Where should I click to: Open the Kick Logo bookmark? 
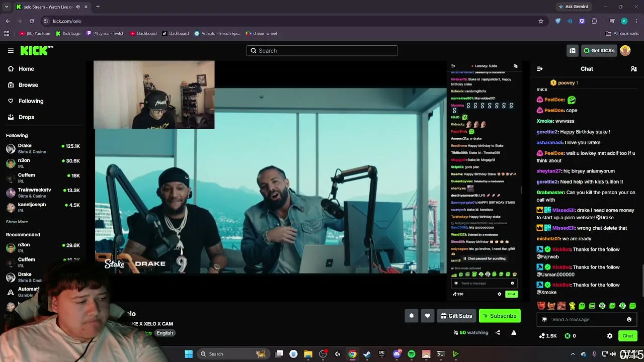68,34
